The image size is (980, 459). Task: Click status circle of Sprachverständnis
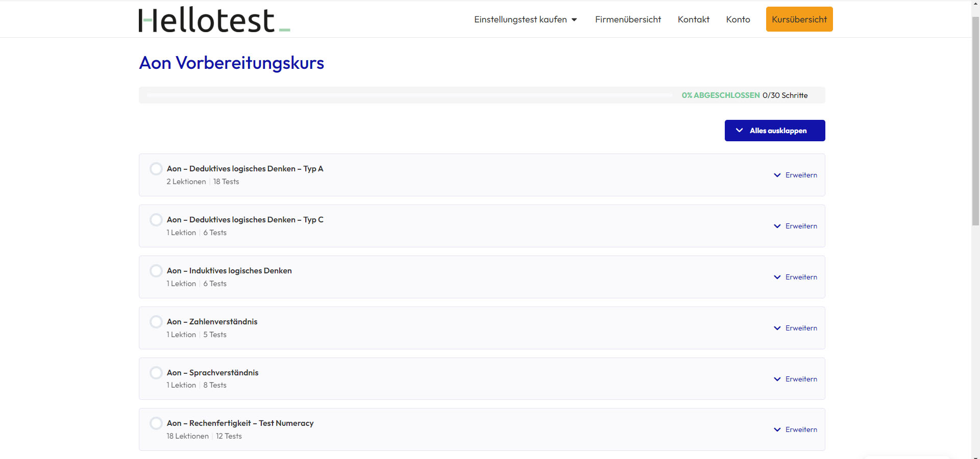coord(156,373)
